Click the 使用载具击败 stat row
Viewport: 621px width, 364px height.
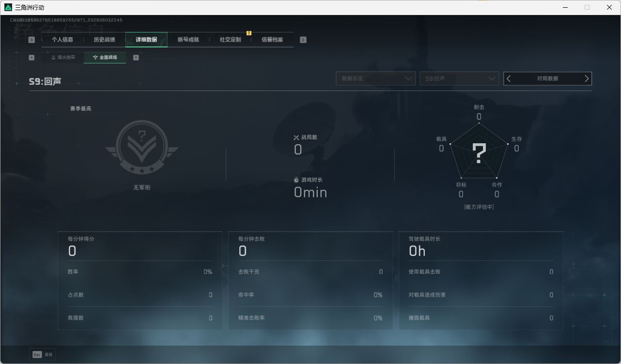tap(481, 272)
